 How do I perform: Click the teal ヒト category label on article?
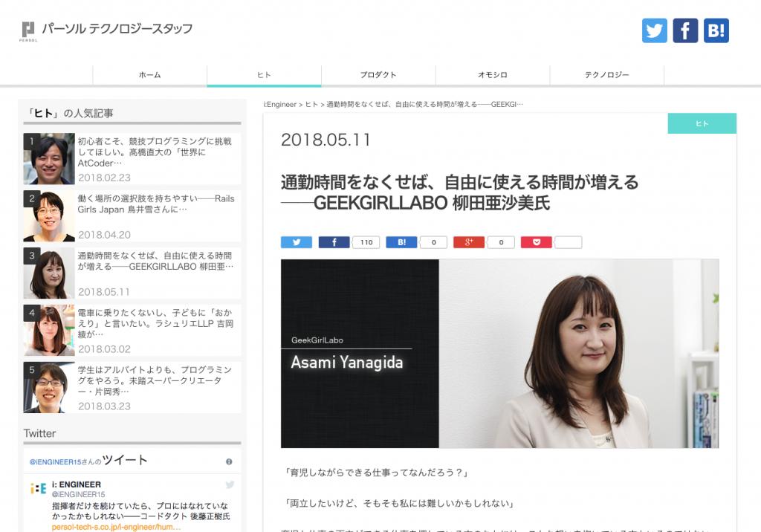tap(702, 123)
